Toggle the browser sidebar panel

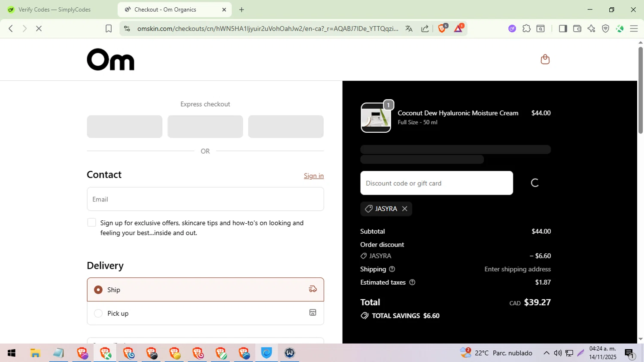(563, 28)
